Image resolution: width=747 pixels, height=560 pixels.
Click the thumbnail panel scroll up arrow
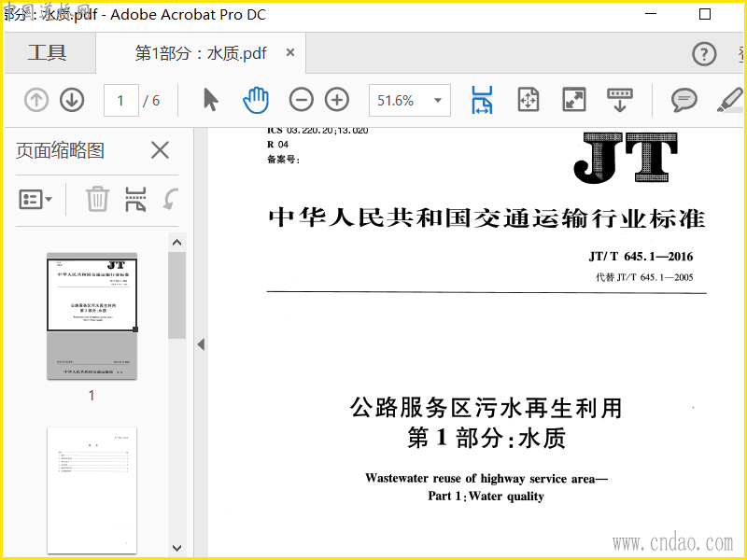tap(176, 243)
